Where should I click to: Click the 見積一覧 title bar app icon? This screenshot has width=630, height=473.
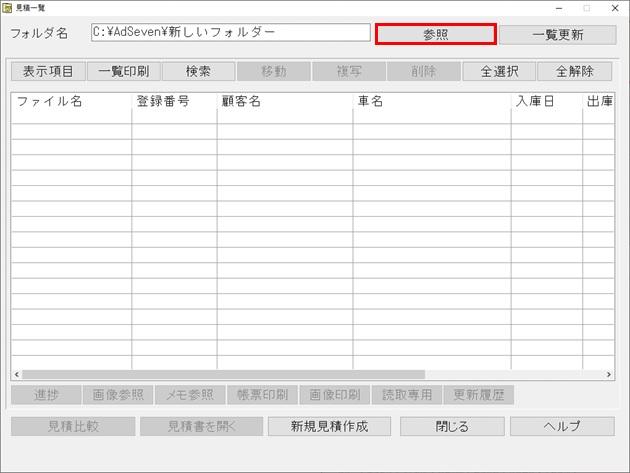7,8
